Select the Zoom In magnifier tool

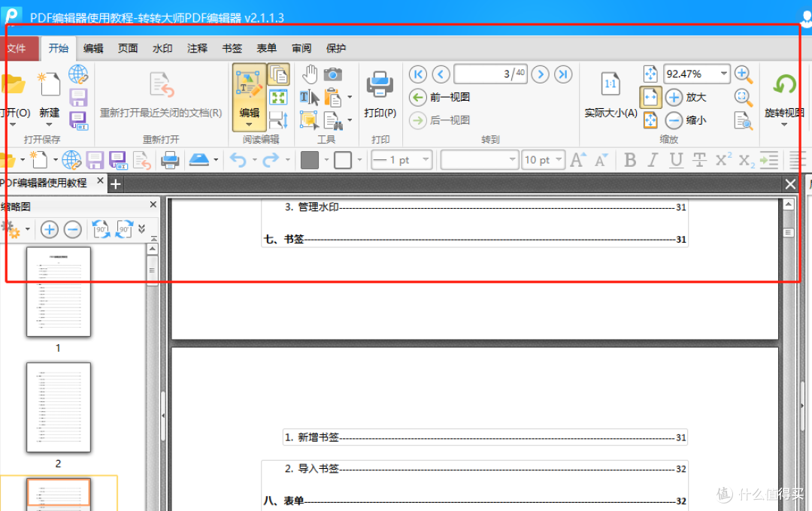[x=743, y=74]
